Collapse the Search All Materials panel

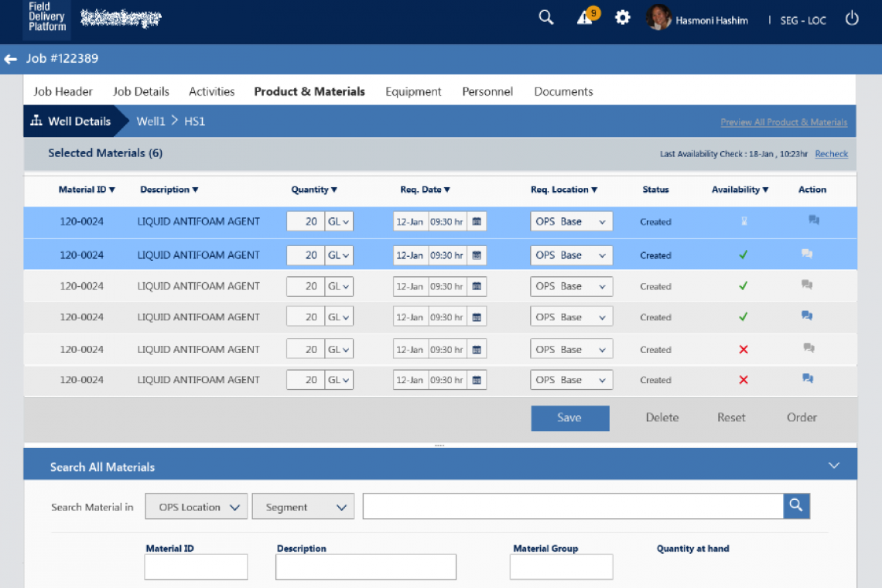[x=833, y=466]
